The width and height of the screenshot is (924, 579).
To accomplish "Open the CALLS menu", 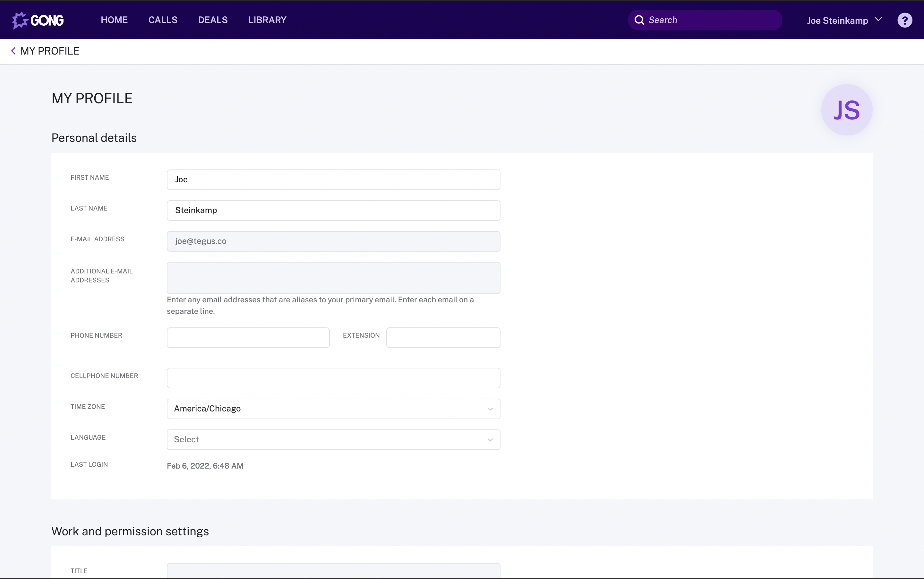I will (163, 20).
